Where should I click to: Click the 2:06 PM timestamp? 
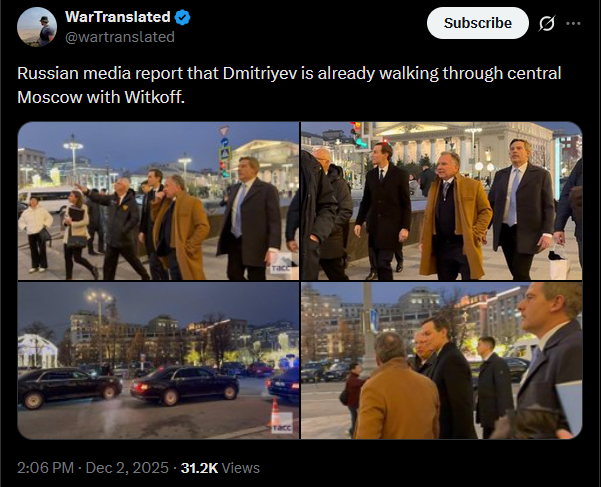[x=45, y=468]
